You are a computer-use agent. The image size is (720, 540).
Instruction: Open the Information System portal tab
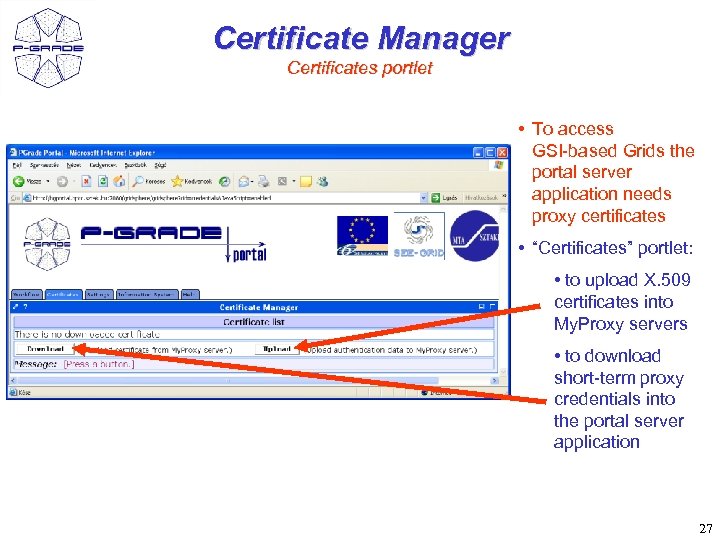coord(147,294)
